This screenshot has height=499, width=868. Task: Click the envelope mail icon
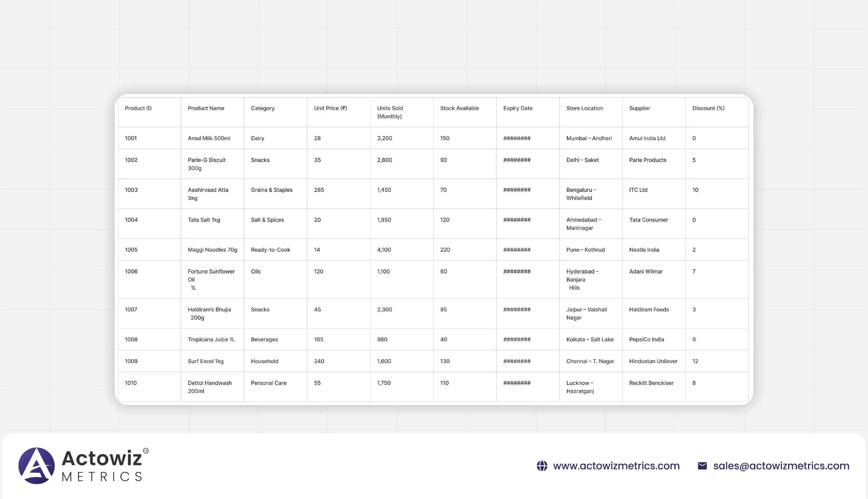(702, 466)
